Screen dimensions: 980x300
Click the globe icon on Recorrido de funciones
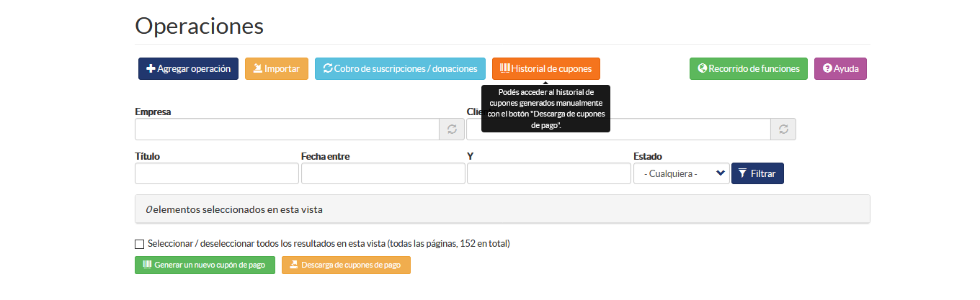703,69
